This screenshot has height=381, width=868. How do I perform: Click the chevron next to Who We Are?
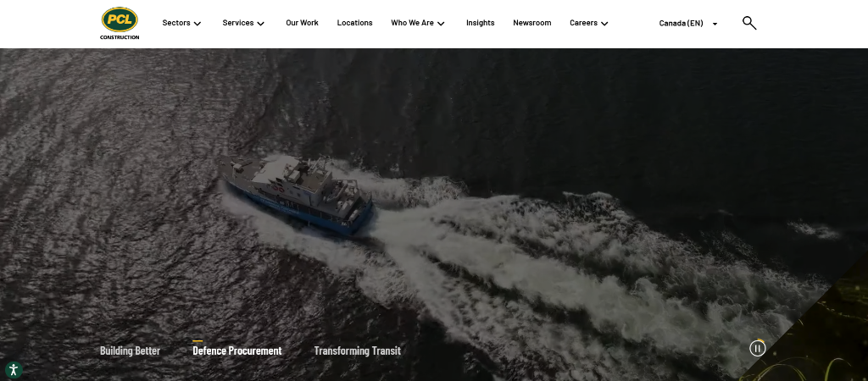tap(441, 24)
